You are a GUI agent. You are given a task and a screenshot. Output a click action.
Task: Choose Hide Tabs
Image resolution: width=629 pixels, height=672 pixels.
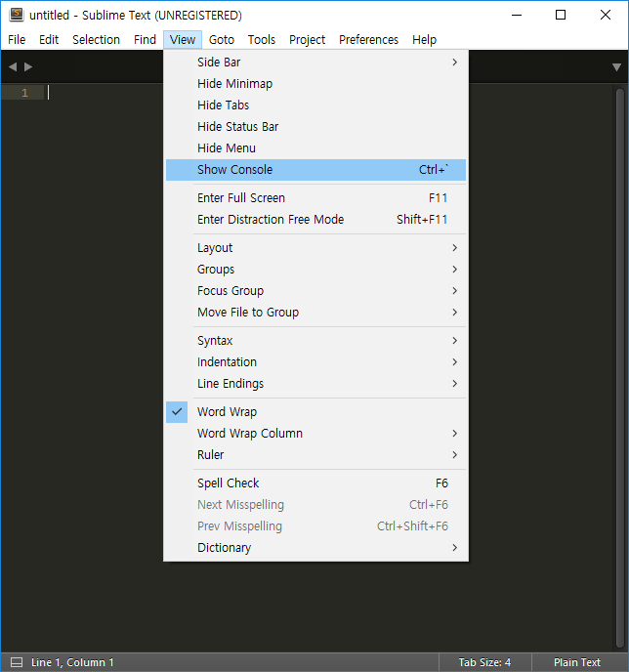[x=315, y=105]
